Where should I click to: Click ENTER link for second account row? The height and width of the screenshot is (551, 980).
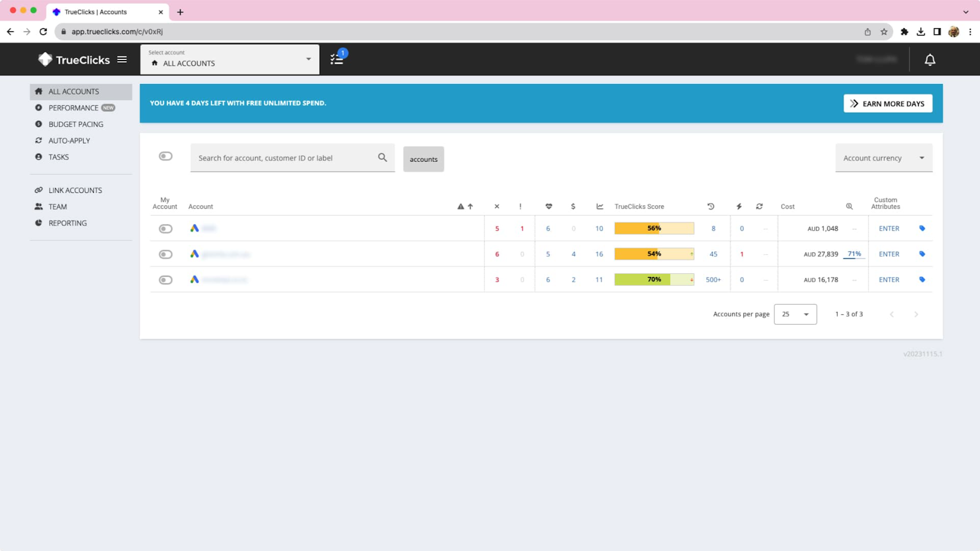[x=889, y=254]
